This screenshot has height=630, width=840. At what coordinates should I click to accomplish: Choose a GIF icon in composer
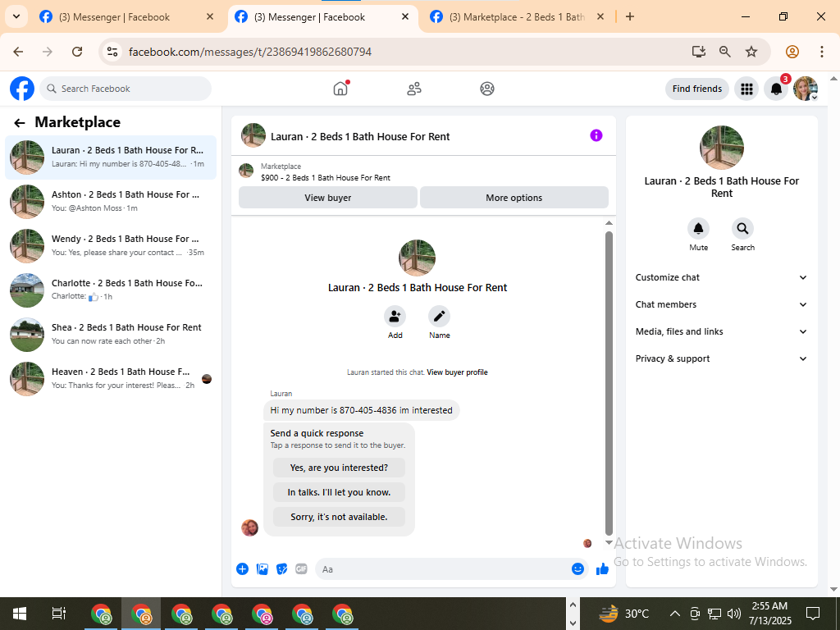pos(302,569)
